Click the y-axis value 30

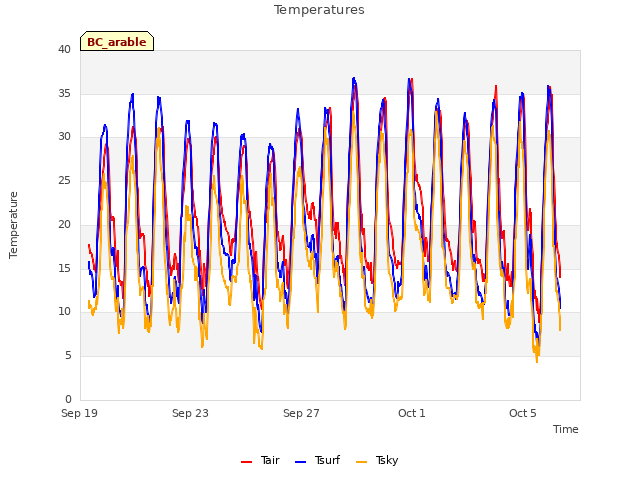point(64,137)
